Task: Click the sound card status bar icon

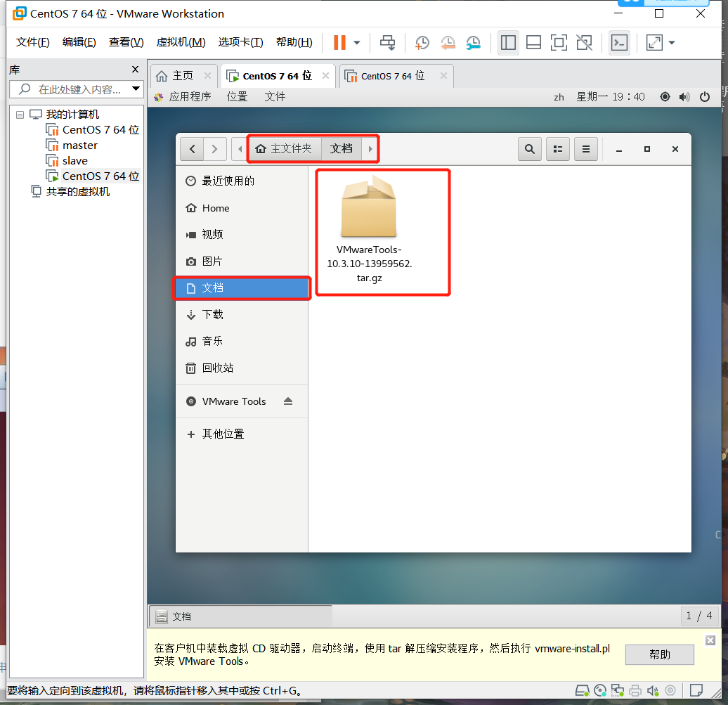Action: 653,691
